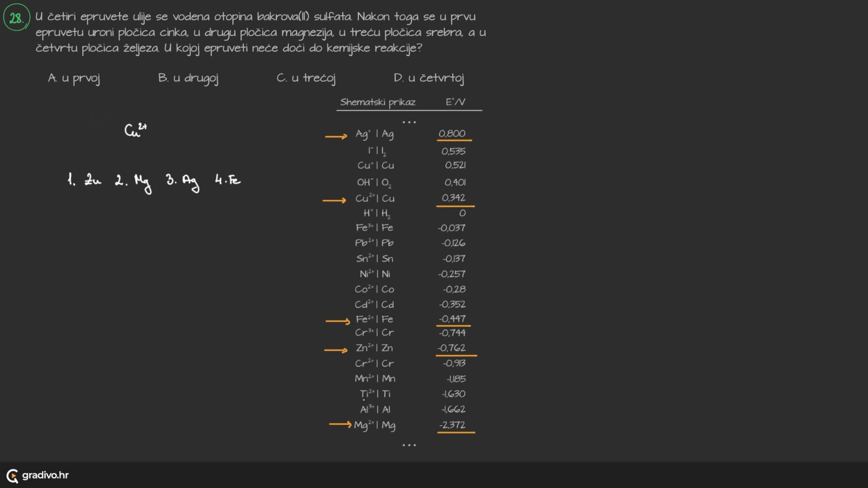Select answer C. u trećoj

click(x=306, y=78)
